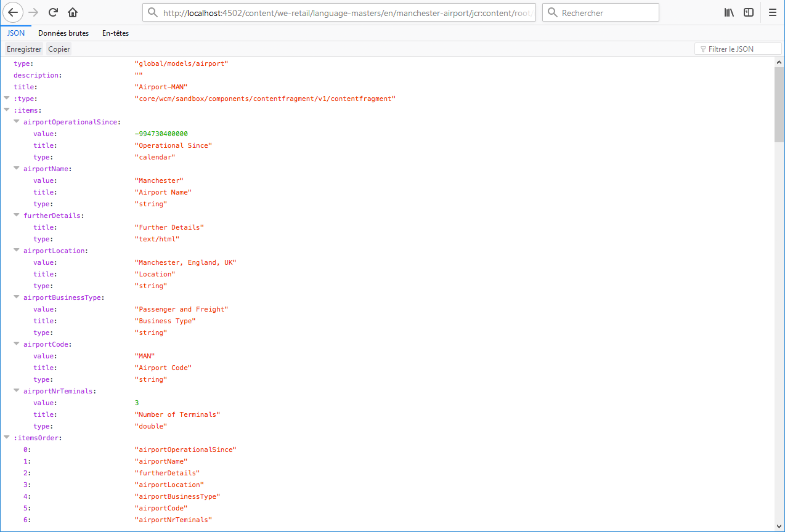785x532 pixels.
Task: Select the "Operational Since" value
Action: tap(173, 145)
